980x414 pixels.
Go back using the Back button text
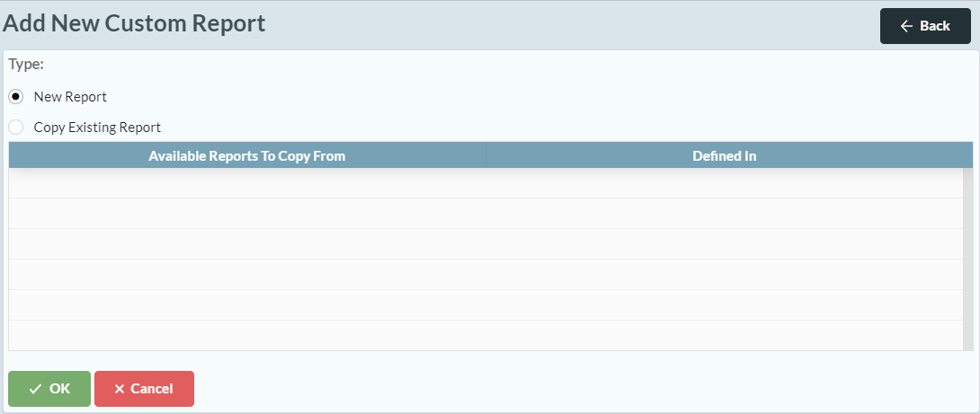pos(935,26)
